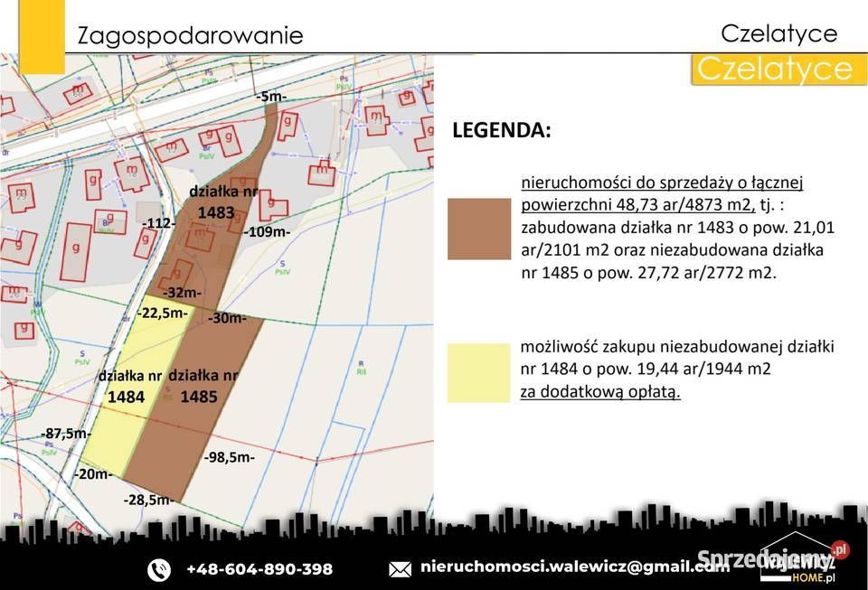Open the nieruchomosci.walewicz@gmail.com email link
The height and width of the screenshot is (590, 868).
(x=575, y=567)
